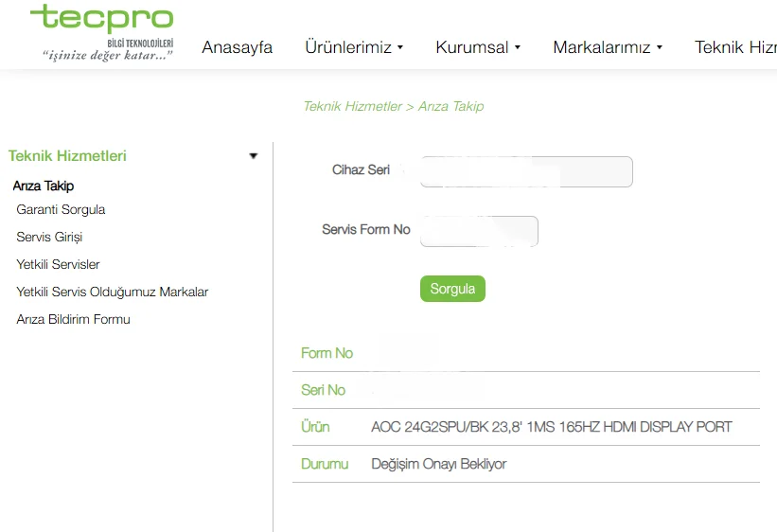Open Arıza Bildirim Formu link
Image resolution: width=777 pixels, height=532 pixels.
73,319
